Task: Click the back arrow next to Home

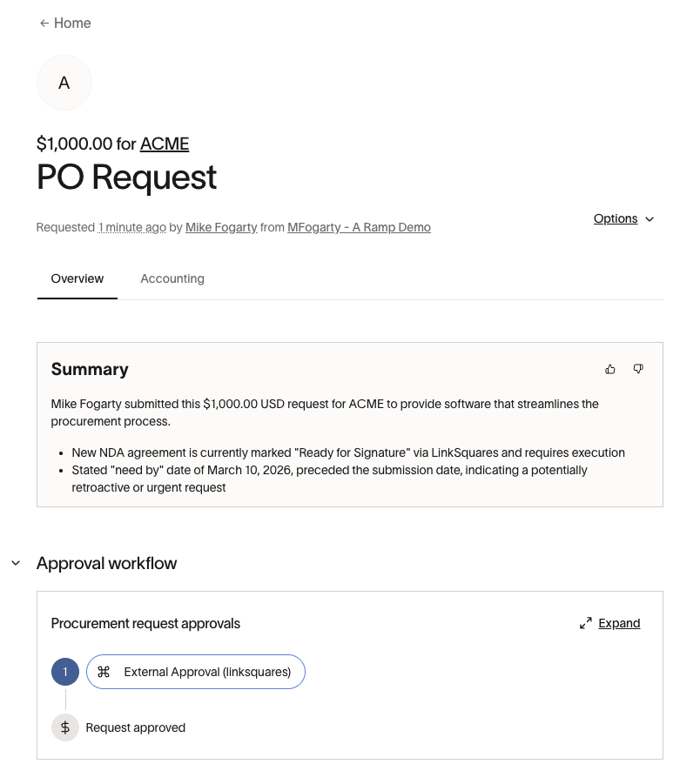Action: point(44,23)
